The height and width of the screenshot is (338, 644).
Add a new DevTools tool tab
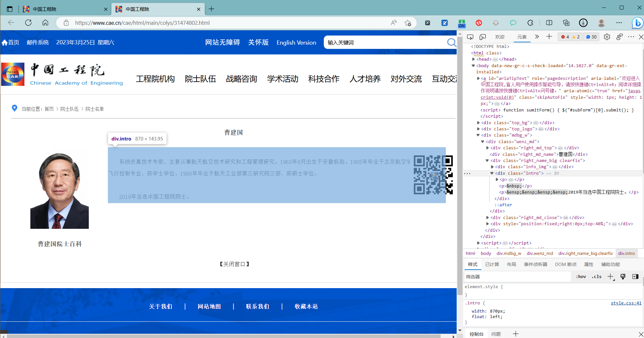549,37
